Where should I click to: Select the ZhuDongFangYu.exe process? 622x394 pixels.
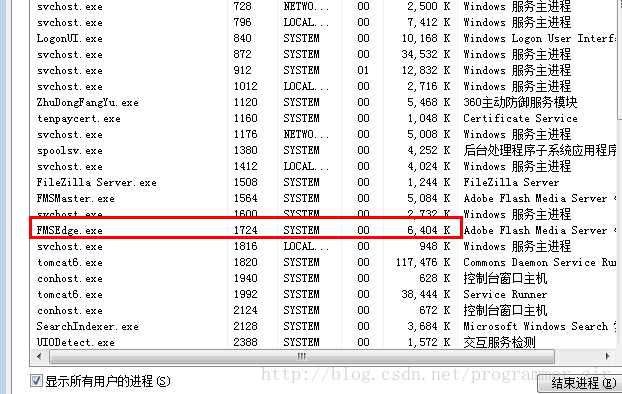(x=88, y=102)
